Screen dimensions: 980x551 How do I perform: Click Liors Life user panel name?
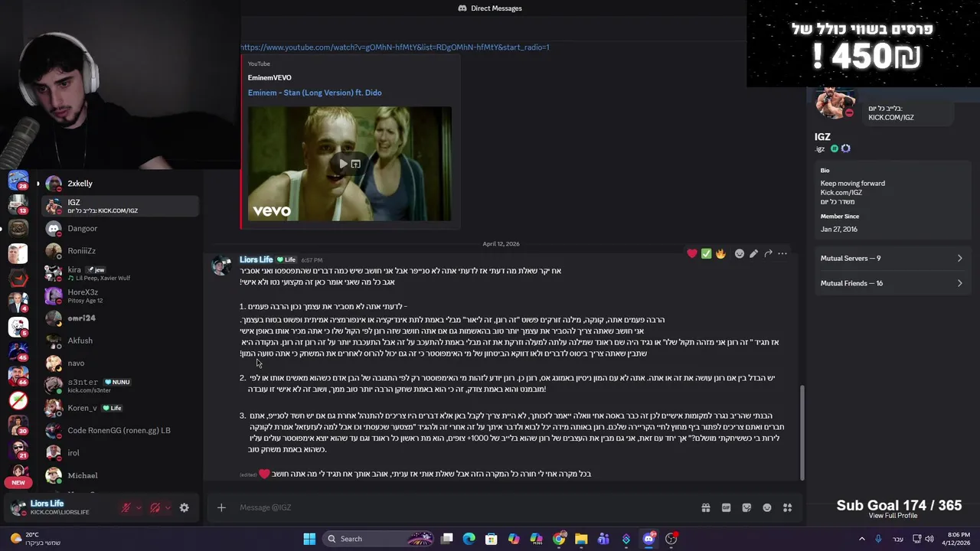point(47,504)
